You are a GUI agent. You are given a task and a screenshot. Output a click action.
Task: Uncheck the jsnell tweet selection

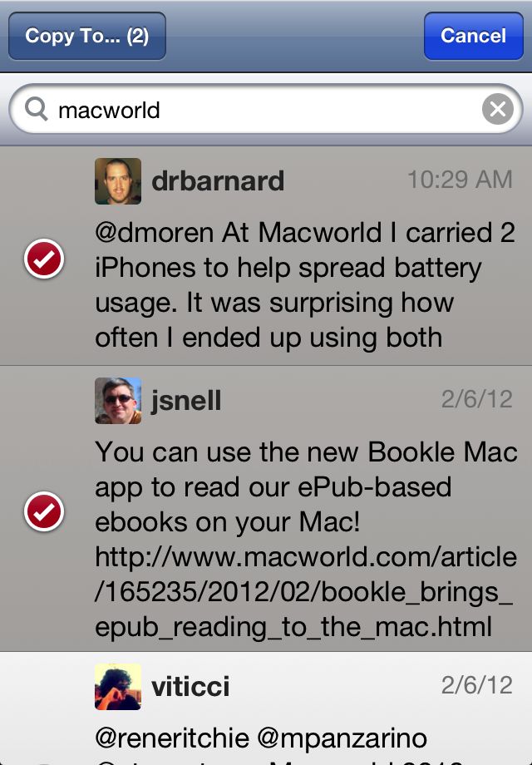click(x=44, y=511)
